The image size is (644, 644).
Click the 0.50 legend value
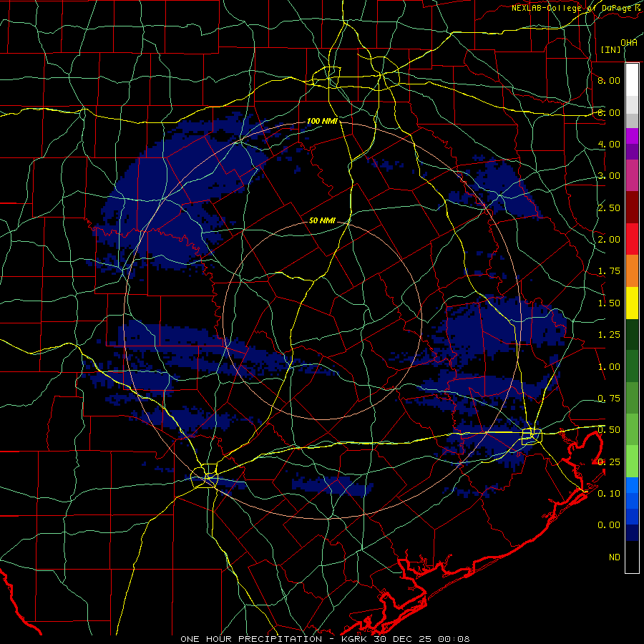[608, 430]
